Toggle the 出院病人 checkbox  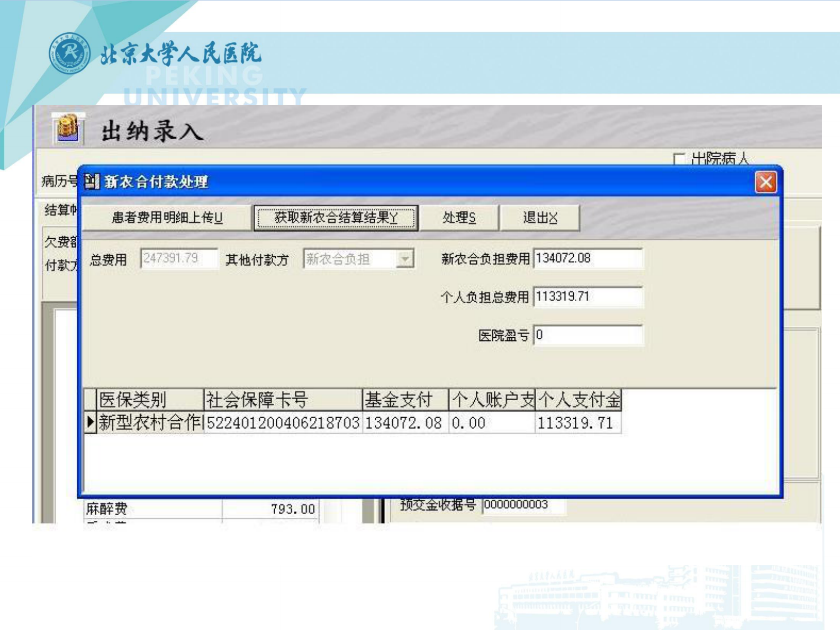point(679,158)
